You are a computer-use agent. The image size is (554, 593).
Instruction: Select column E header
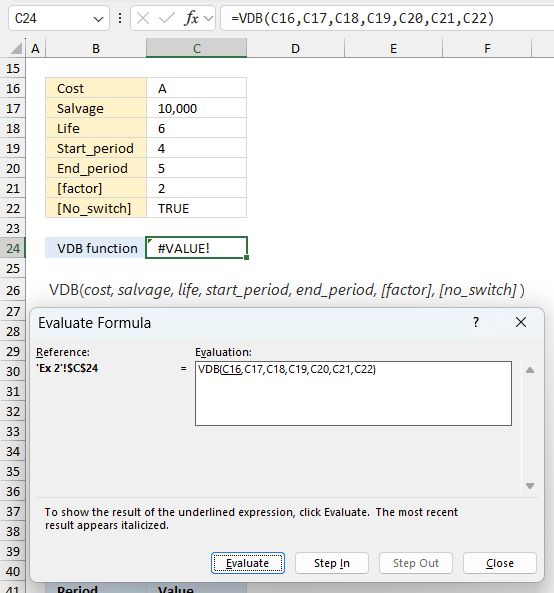click(393, 48)
